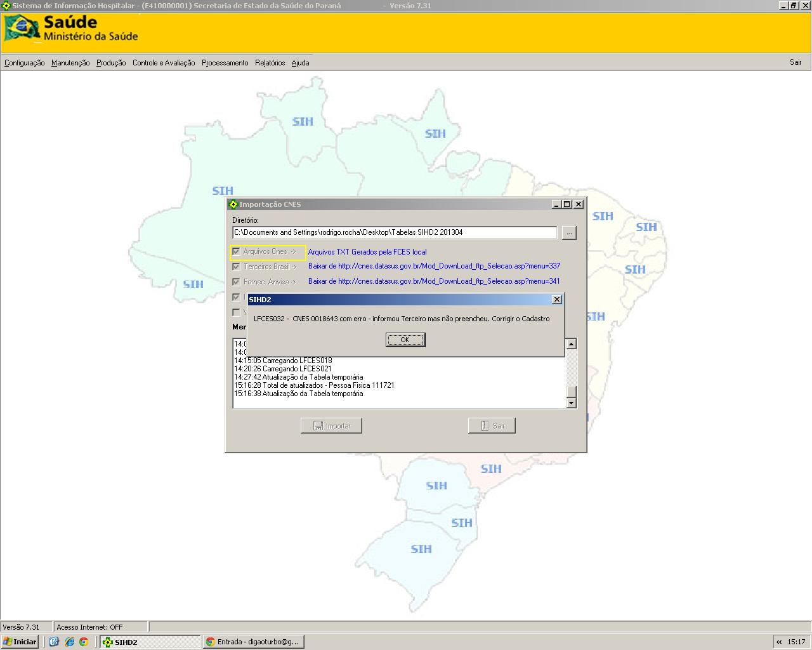Follow the Baixar download link for menu=337
The height and width of the screenshot is (650, 812).
433,266
